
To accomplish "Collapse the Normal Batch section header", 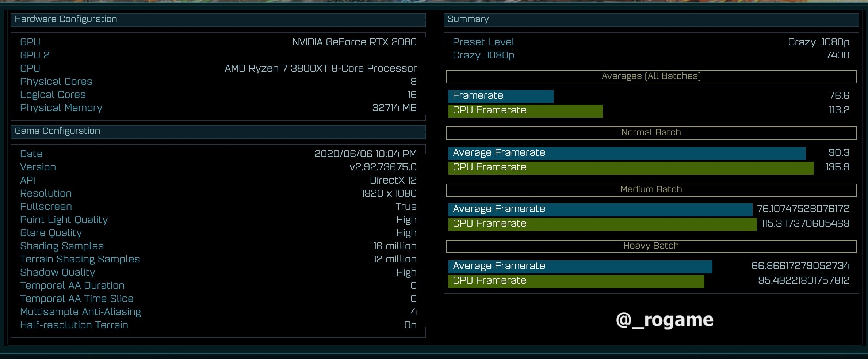I will pos(651,133).
